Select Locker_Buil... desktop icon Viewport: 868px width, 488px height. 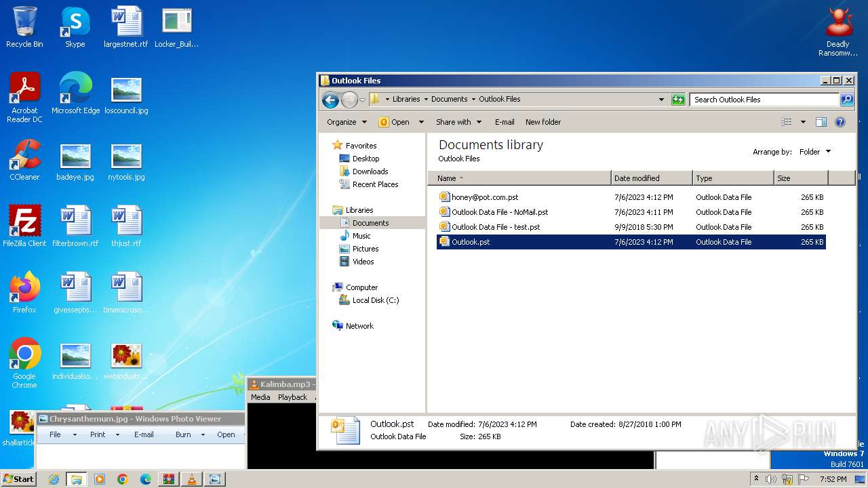(177, 28)
